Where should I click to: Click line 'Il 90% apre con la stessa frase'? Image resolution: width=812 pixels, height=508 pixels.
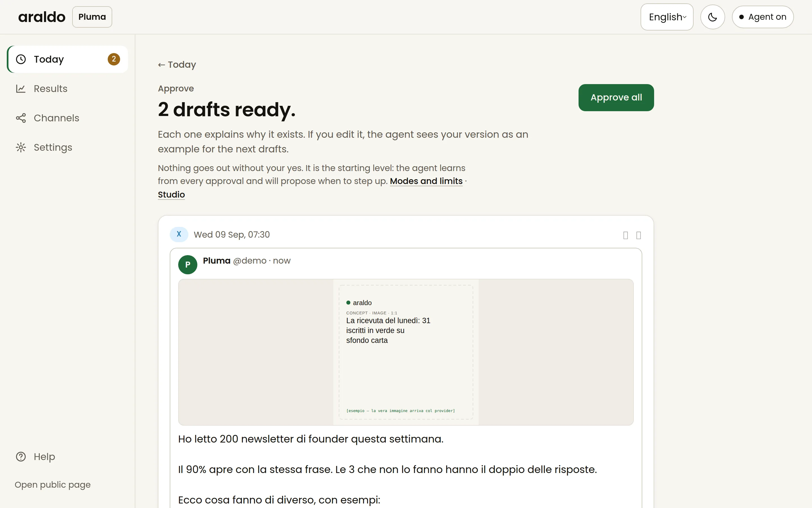388,469
